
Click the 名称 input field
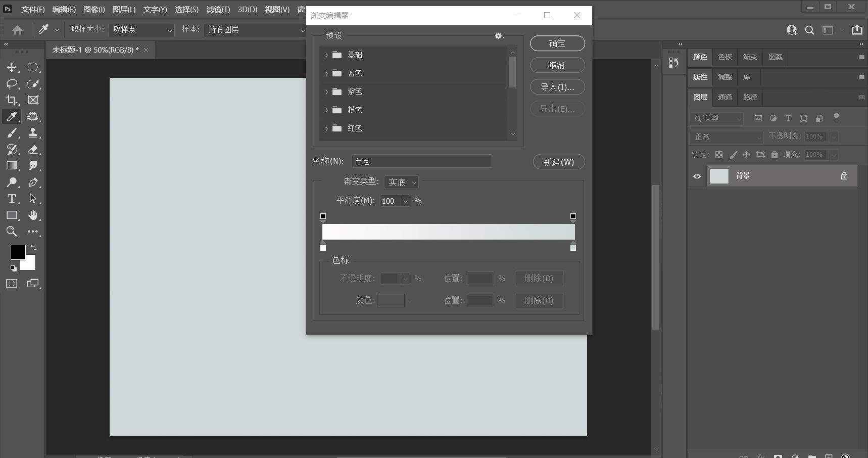[422, 161]
